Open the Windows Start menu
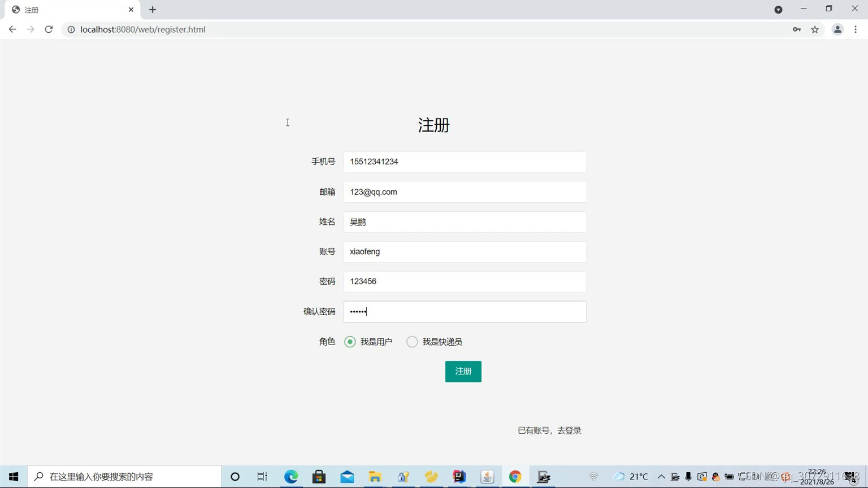The width and height of the screenshot is (868, 488). click(x=14, y=477)
